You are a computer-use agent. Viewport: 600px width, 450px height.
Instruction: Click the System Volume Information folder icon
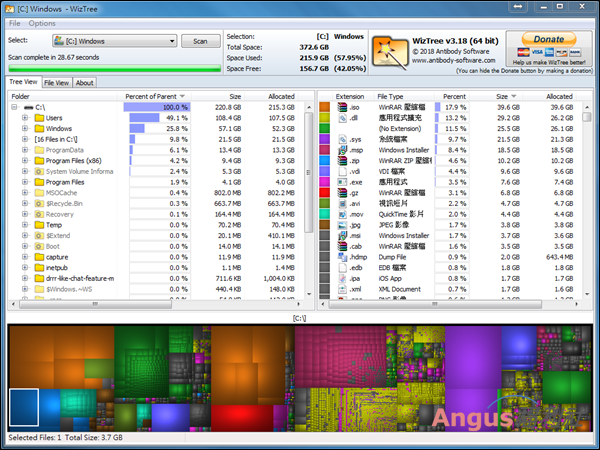(39, 171)
